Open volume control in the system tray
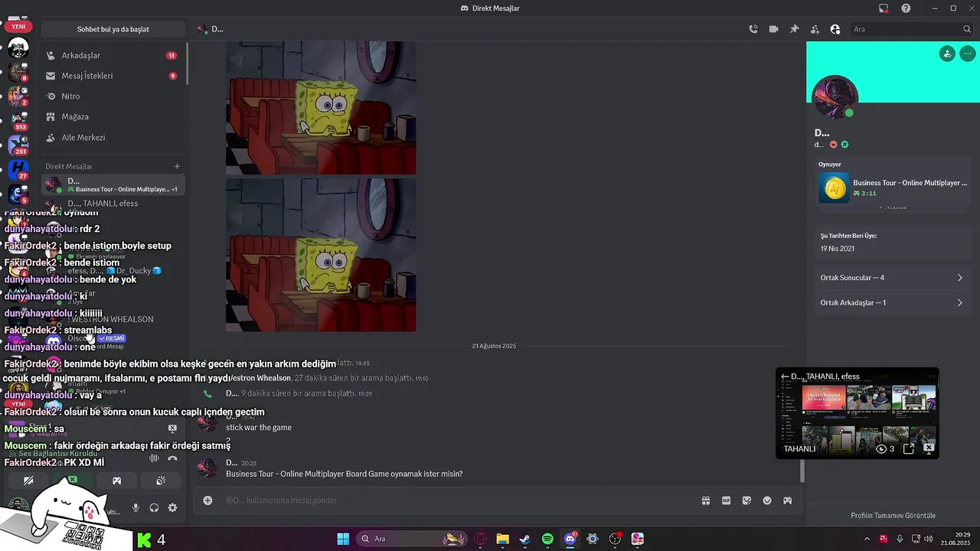The width and height of the screenshot is (980, 551). [x=928, y=539]
